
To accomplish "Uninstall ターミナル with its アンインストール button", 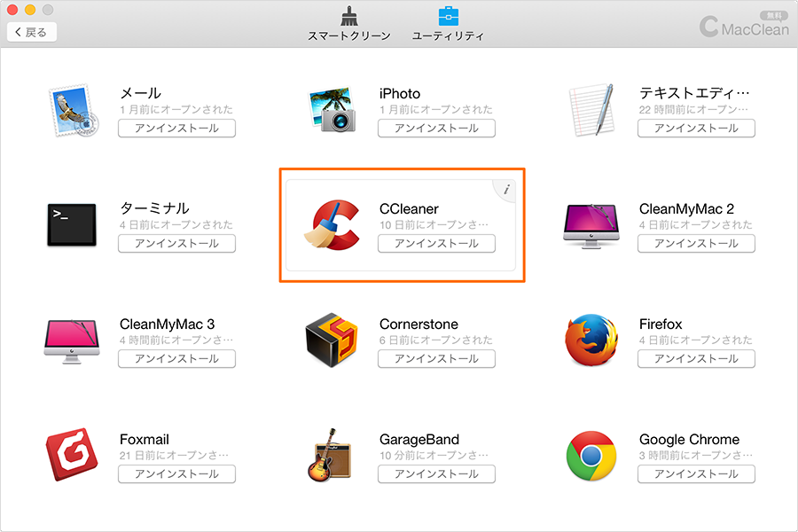I will point(176,243).
